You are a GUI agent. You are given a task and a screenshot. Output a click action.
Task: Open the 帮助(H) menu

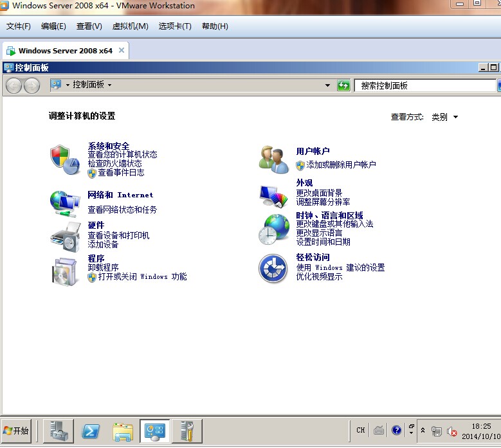[215, 26]
